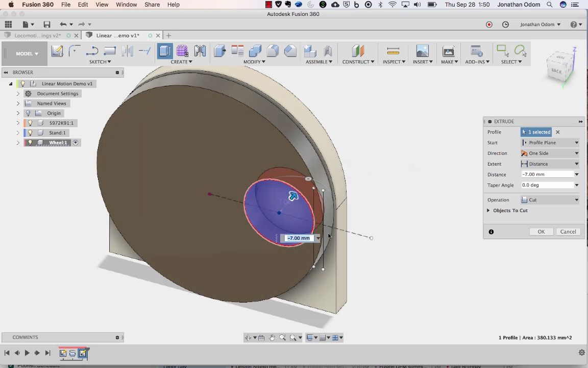Click the blue extrude distance arrow manipulator

pos(293,196)
